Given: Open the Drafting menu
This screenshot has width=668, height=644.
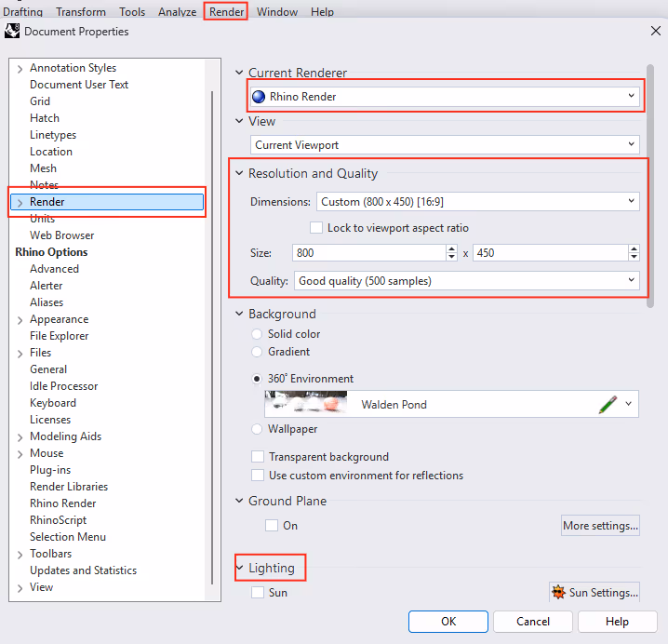Looking at the screenshot, I should pyautogui.click(x=22, y=11).
